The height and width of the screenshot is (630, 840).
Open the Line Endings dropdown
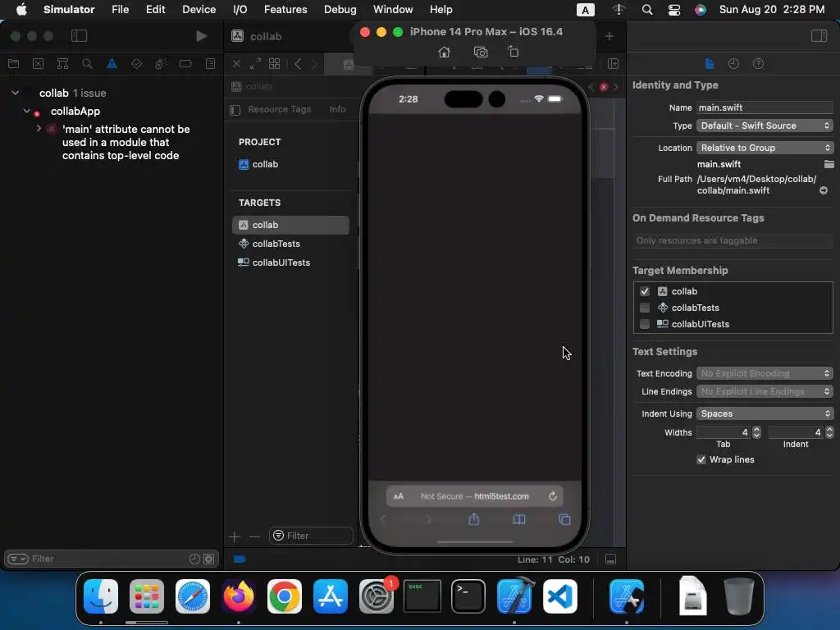coord(765,391)
